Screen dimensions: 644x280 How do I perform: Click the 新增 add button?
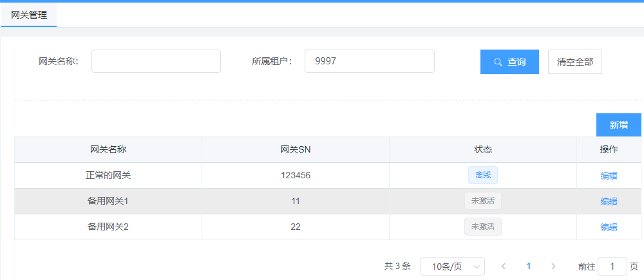pos(618,125)
